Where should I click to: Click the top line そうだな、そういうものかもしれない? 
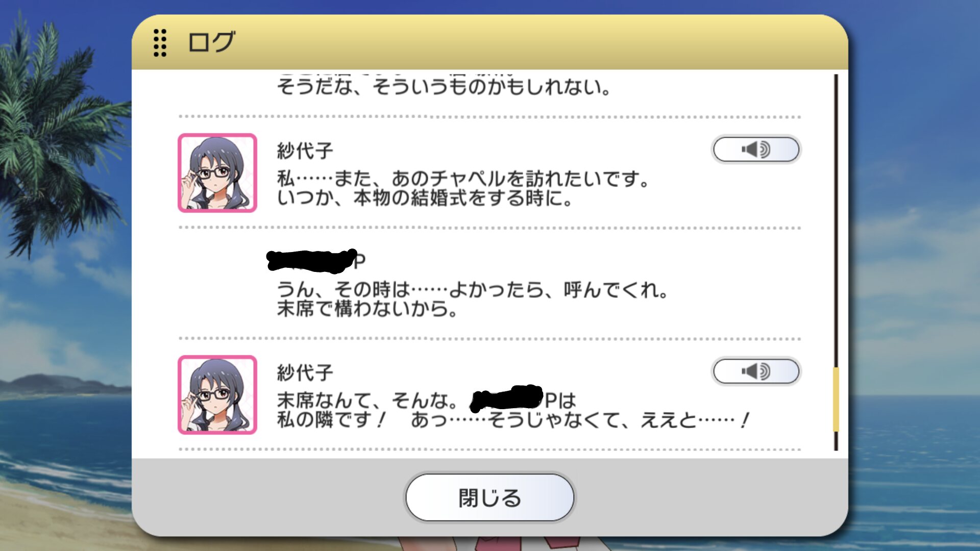tap(444, 87)
